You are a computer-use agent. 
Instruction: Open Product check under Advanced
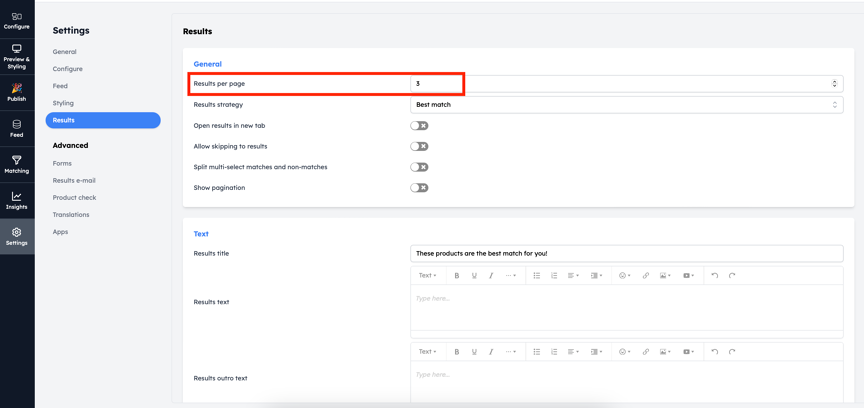(x=74, y=198)
